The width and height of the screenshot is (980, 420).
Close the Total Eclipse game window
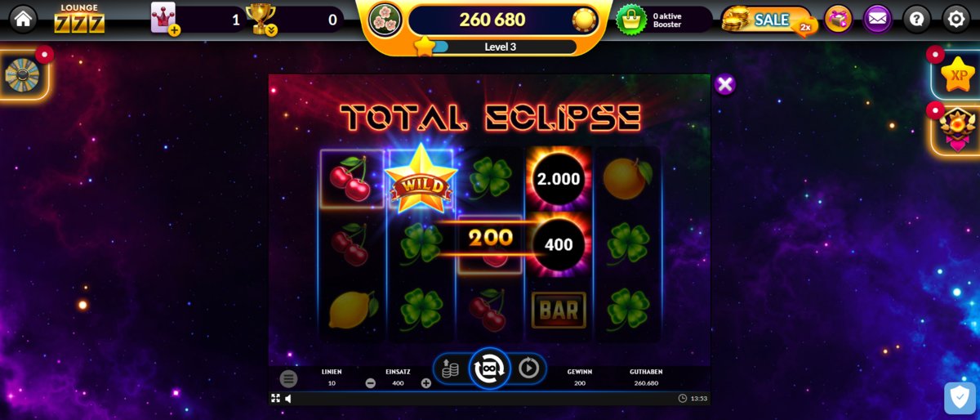[724, 84]
